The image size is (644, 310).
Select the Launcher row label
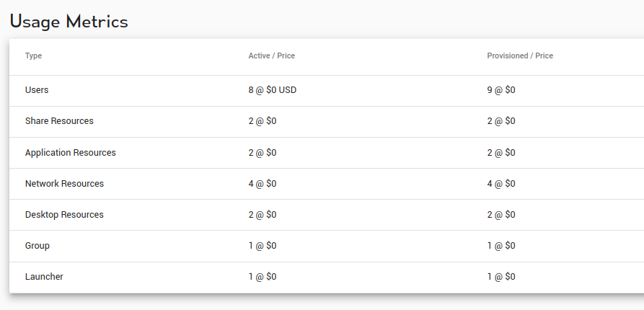[44, 277]
